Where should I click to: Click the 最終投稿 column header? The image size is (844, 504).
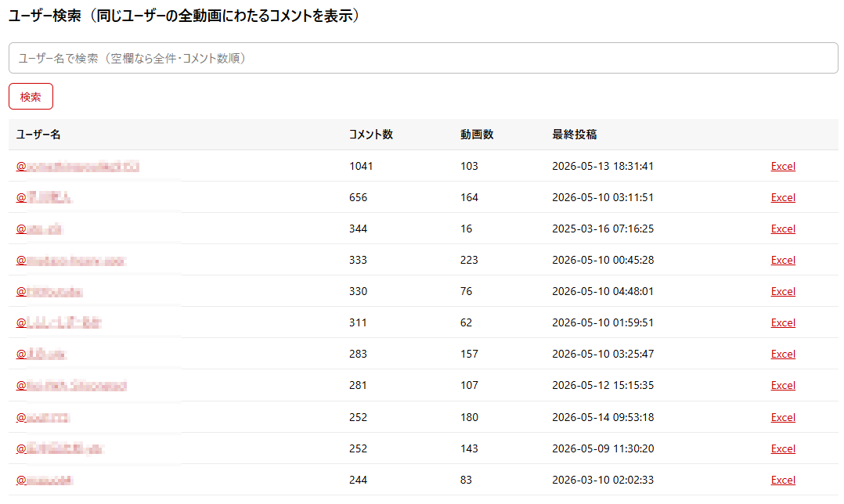tap(575, 135)
